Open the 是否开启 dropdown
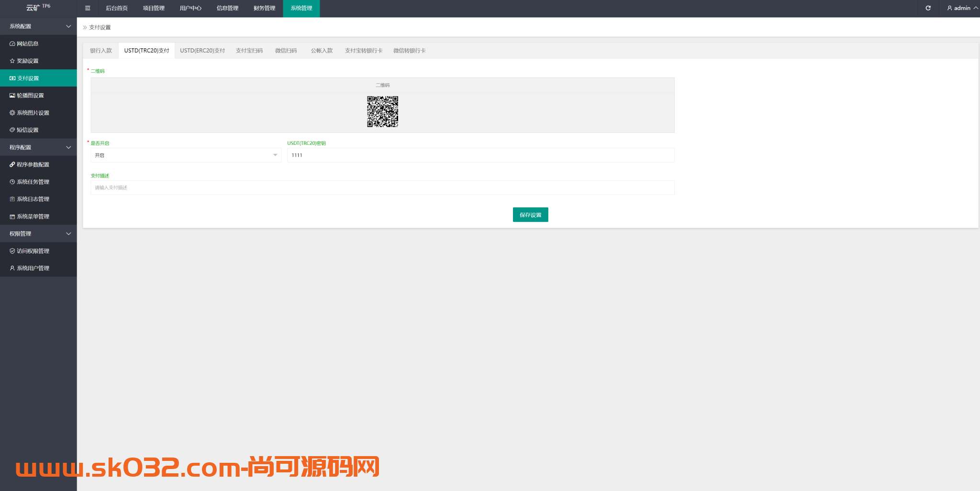Screen dimensions: 980x491 click(x=186, y=155)
